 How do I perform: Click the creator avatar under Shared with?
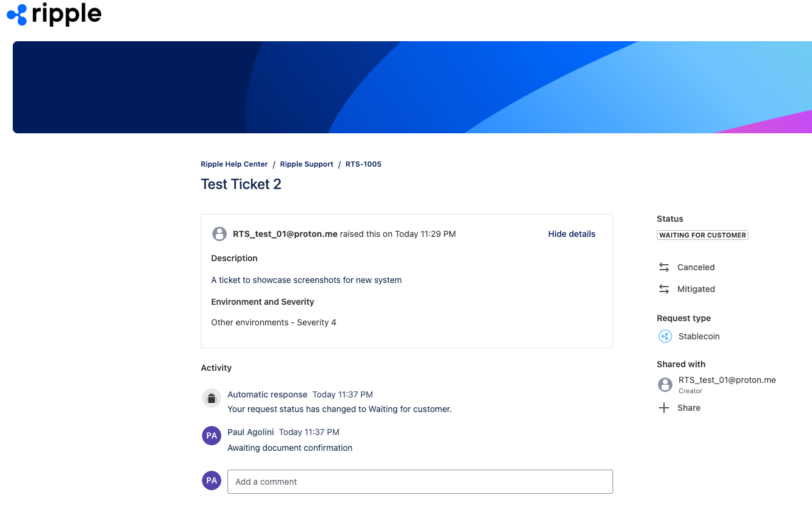click(x=665, y=385)
